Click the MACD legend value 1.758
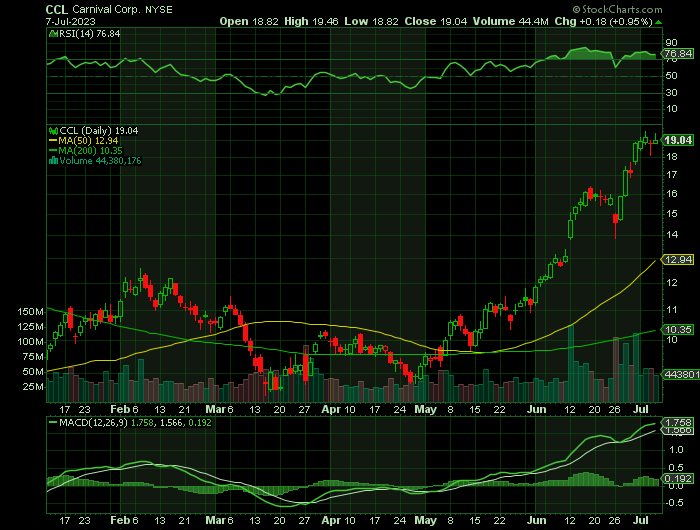The height and width of the screenshot is (530, 700). click(142, 422)
